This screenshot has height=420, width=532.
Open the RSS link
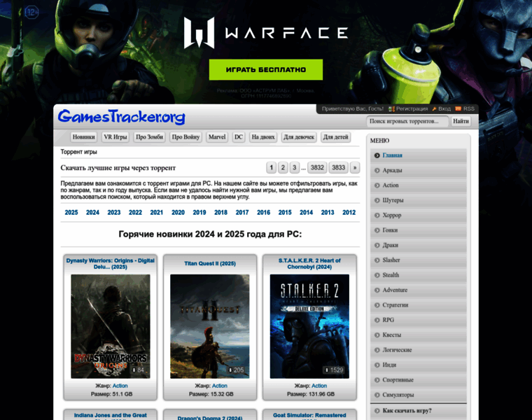coord(469,109)
